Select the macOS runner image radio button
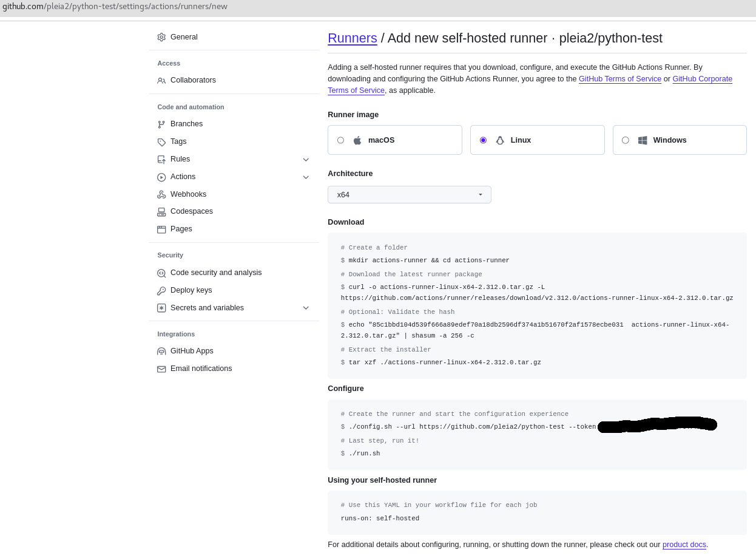Screen dimensions: 756x558 pos(340,140)
